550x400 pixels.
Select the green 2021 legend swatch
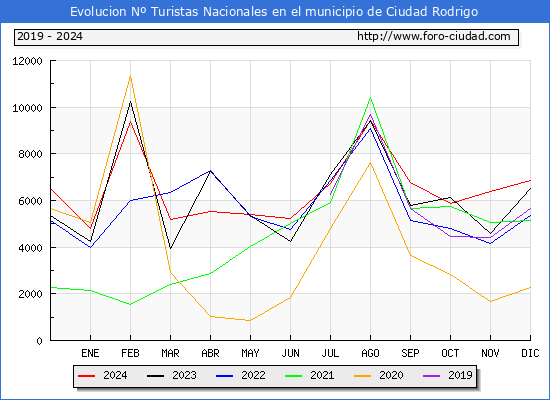click(x=294, y=376)
